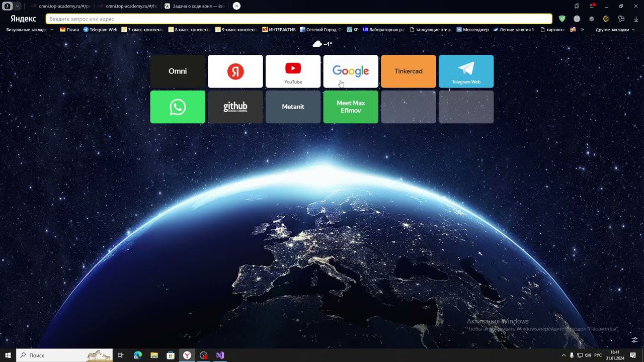This screenshot has width=644, height=362.
Task: Focus the Yandex address and search bar
Action: click(x=299, y=19)
